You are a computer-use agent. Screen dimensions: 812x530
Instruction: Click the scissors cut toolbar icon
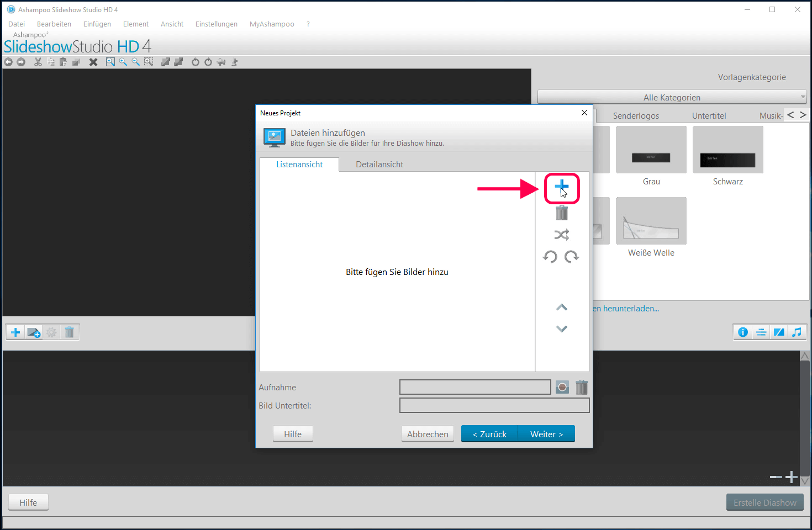(x=38, y=62)
